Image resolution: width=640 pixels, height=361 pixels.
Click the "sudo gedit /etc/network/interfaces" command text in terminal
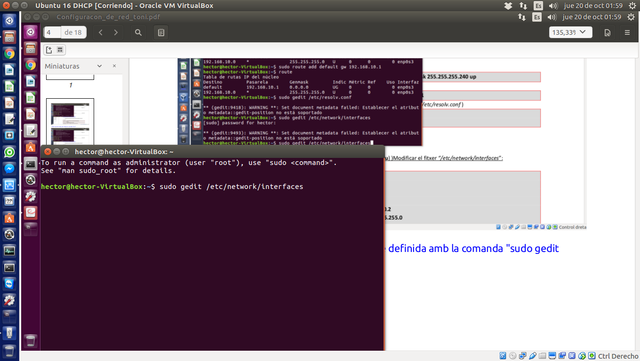point(231,187)
